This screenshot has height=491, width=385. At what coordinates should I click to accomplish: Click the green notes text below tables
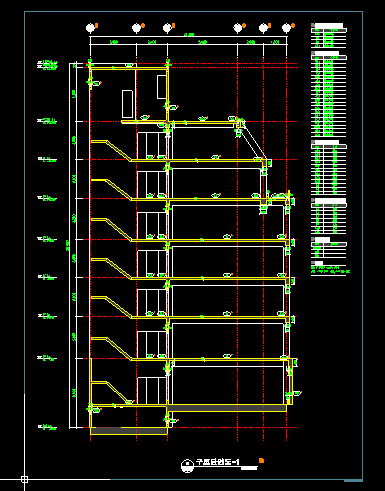pos(330,269)
